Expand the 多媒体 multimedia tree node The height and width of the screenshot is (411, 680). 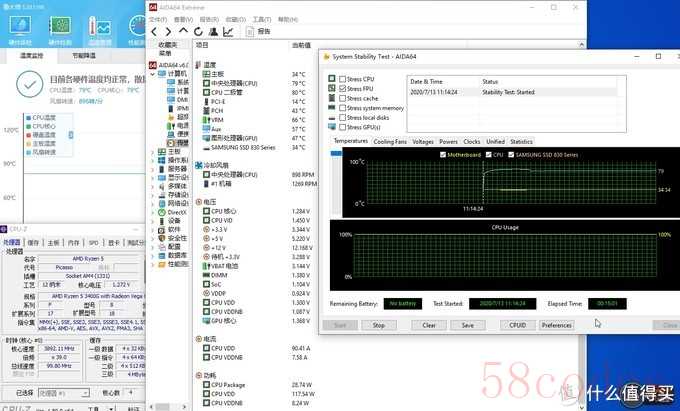click(x=152, y=186)
